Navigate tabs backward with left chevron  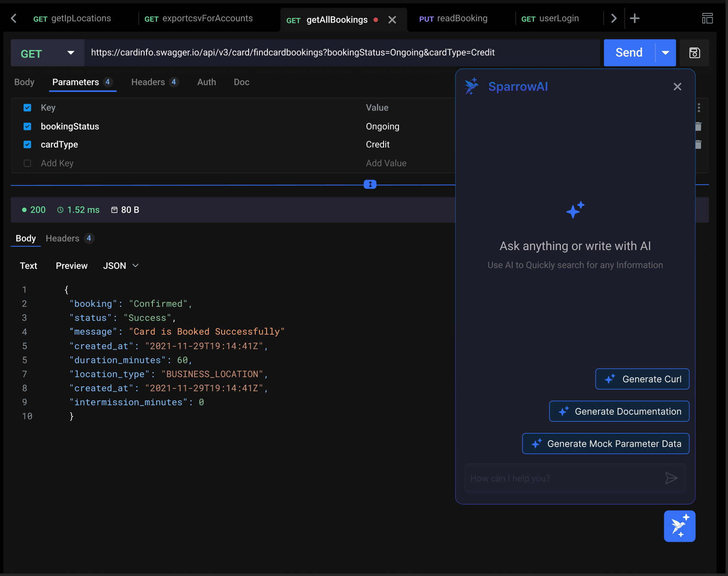[14, 18]
